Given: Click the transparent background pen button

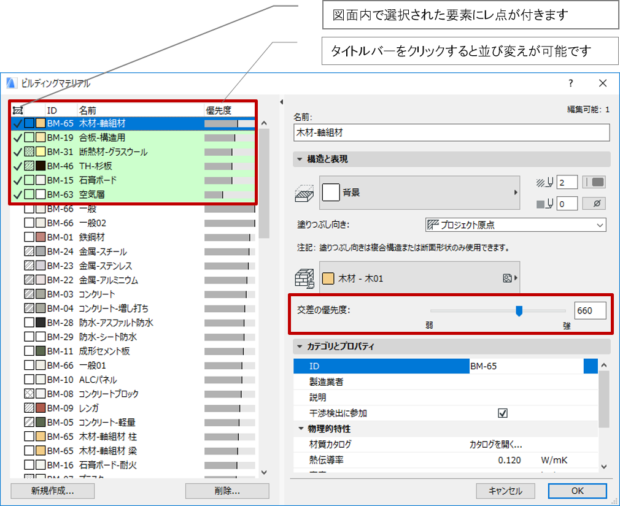Looking at the screenshot, I should [x=594, y=204].
